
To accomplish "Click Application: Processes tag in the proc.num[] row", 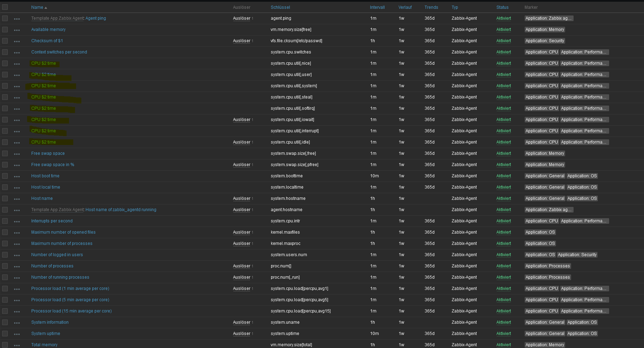I will coord(548,266).
